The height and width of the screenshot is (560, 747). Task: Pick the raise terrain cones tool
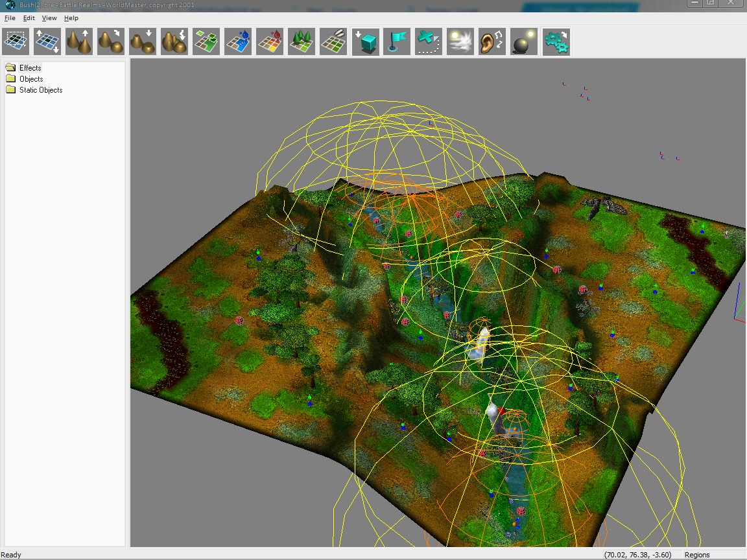(x=79, y=41)
